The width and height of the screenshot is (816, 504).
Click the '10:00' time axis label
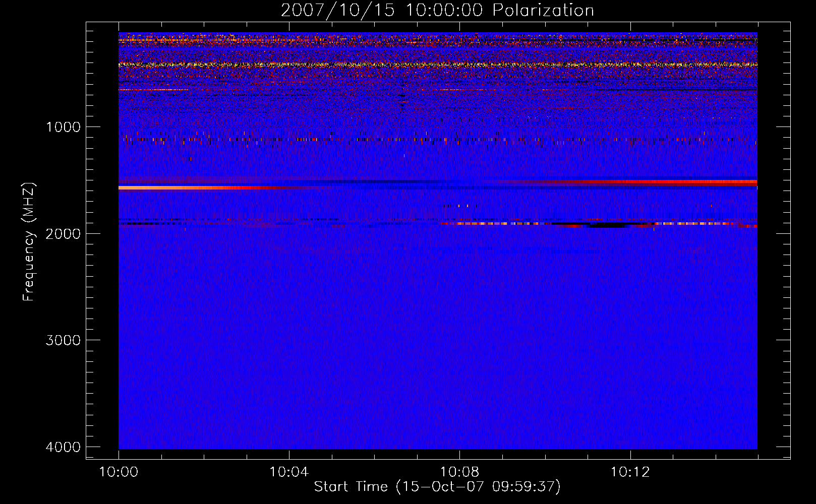[119, 472]
